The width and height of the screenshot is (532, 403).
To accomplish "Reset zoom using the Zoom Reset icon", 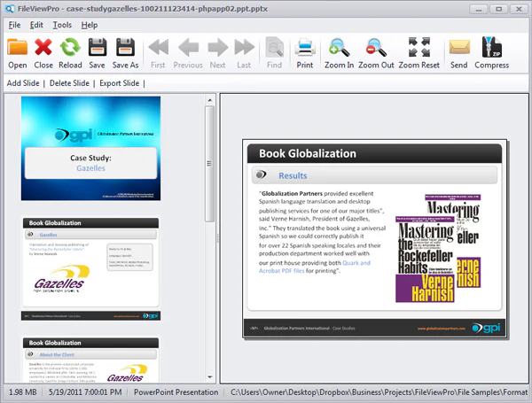I will coord(419,47).
